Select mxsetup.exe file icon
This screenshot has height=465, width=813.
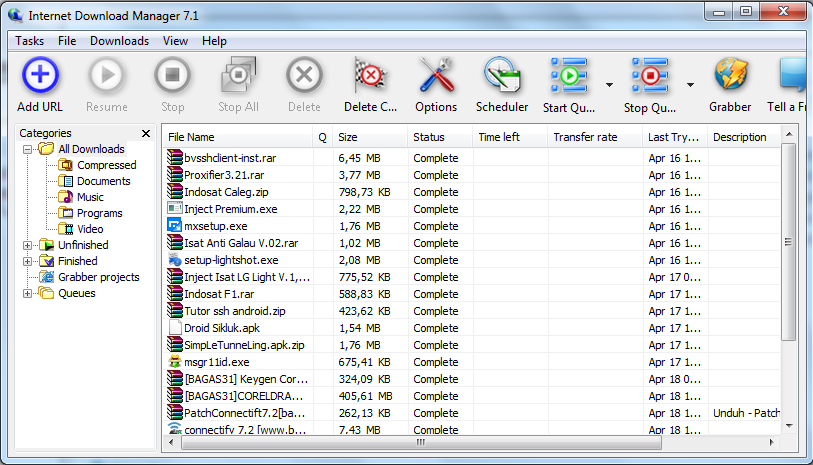(x=175, y=226)
